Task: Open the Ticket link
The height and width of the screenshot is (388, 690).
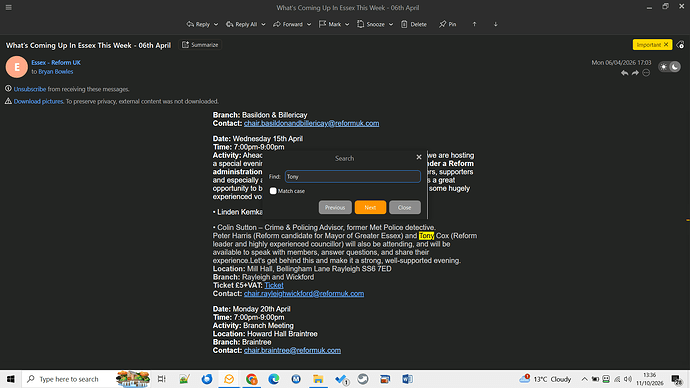Action: [274, 285]
